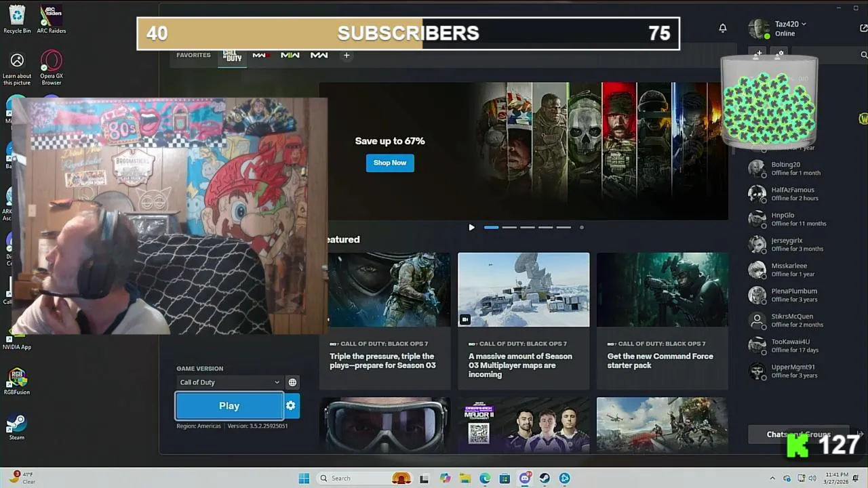The image size is (868, 488).
Task: Click the taskbar volume icon
Action: click(x=814, y=479)
